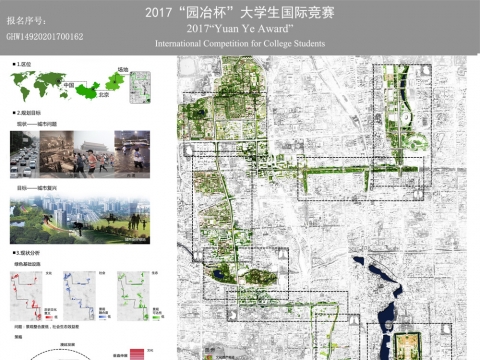Open the blue social analysis map
480x360 pixels.
pos(79,296)
